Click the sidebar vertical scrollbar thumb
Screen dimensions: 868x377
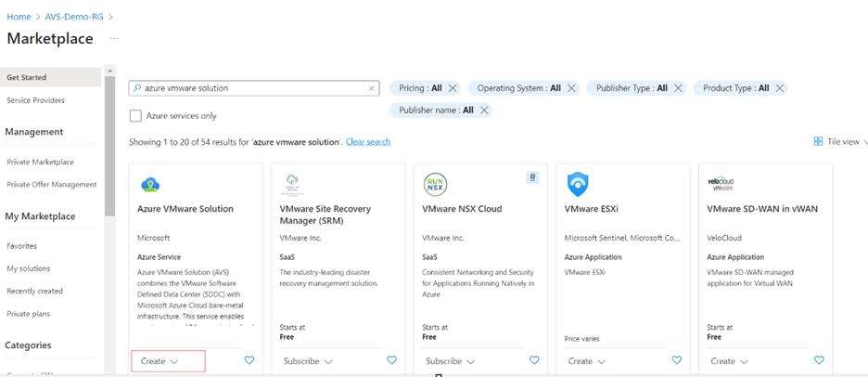(x=109, y=146)
